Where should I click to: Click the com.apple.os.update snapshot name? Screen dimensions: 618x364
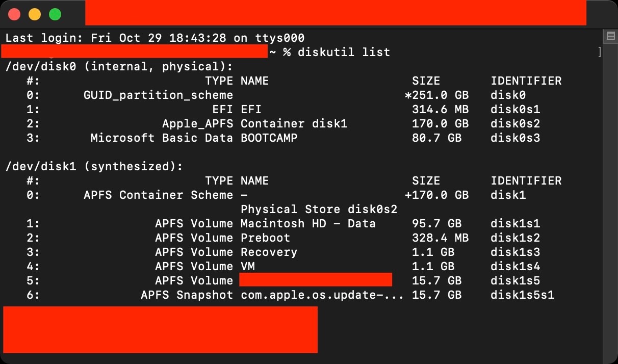tap(322, 295)
